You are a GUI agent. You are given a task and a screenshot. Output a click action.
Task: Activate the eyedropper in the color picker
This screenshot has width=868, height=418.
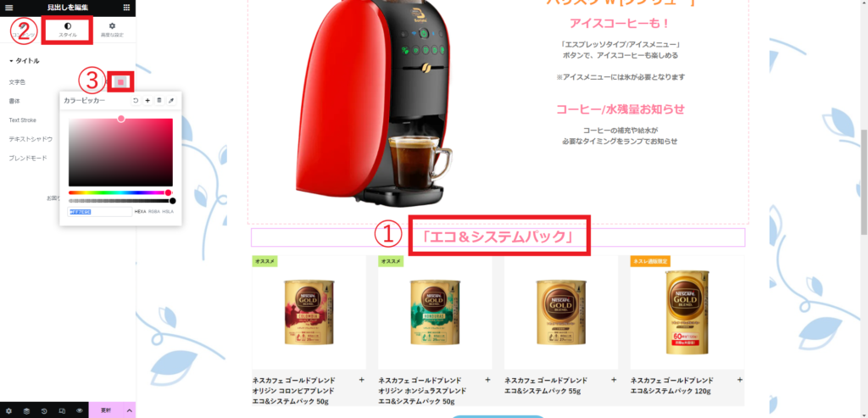(171, 101)
